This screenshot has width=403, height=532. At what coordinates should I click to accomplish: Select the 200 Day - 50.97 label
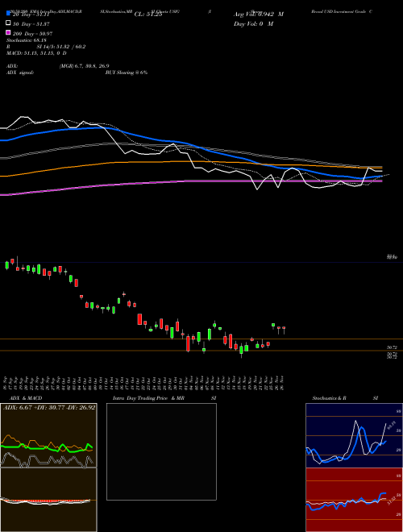pos(33,34)
